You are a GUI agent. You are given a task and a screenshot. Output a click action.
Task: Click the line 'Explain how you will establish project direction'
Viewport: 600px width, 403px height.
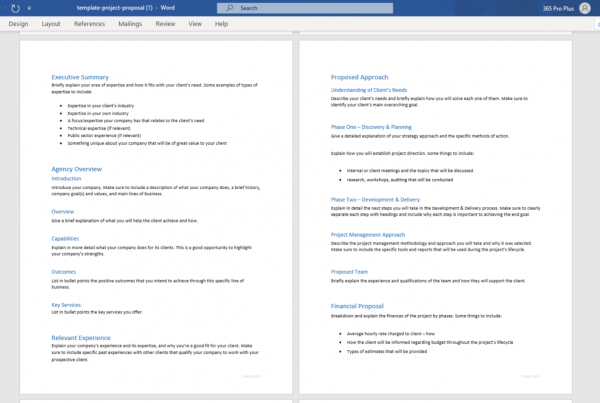click(402, 153)
